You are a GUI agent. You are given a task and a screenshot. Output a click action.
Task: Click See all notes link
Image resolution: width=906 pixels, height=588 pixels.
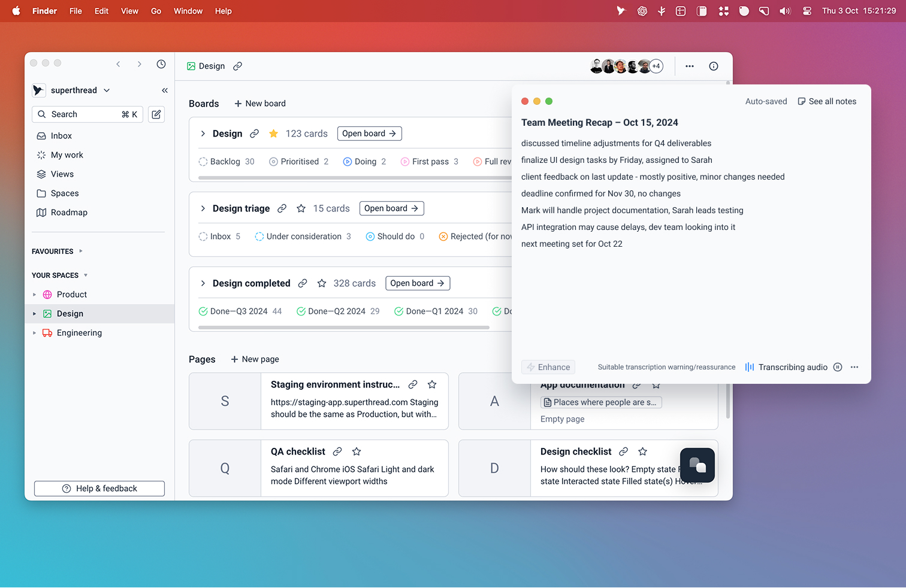tap(827, 101)
